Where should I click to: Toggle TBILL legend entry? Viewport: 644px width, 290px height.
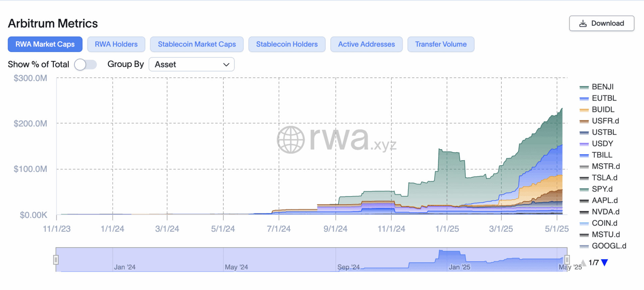pos(596,155)
